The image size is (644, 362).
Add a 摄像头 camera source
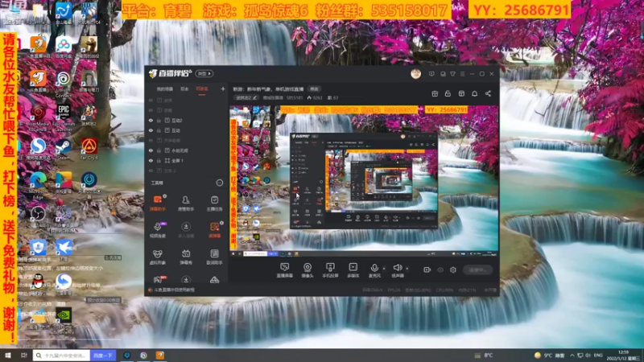click(308, 270)
